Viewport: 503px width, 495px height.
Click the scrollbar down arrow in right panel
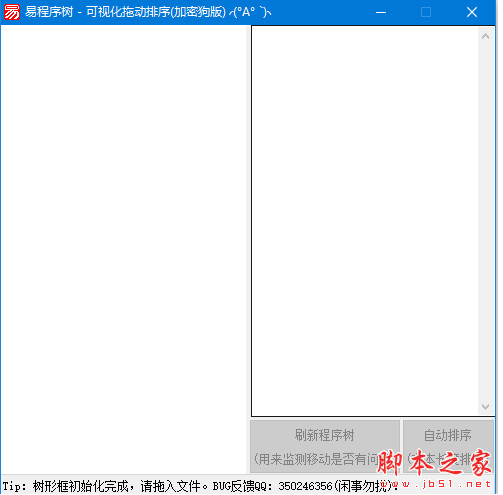click(x=485, y=407)
